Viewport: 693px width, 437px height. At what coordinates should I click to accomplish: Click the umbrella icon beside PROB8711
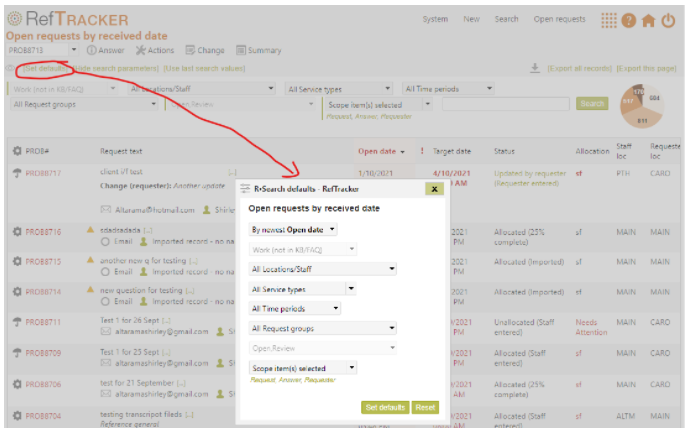[17, 322]
